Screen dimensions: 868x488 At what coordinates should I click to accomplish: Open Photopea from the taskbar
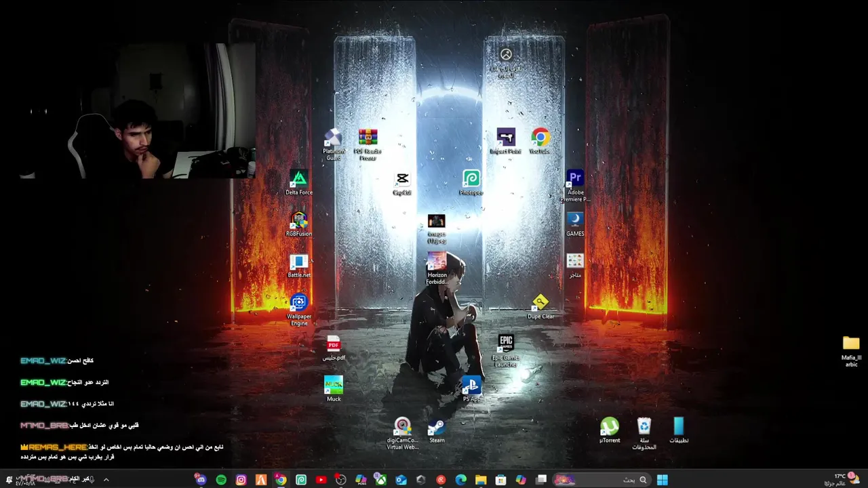301,480
